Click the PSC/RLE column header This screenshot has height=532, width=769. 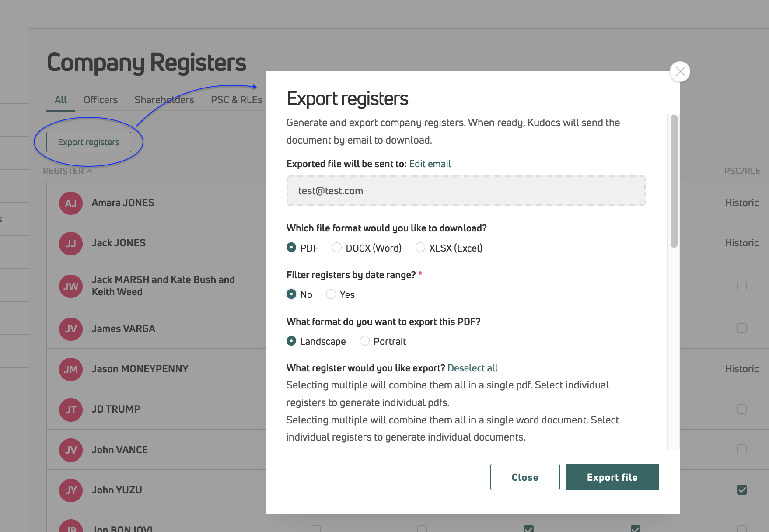[742, 171]
